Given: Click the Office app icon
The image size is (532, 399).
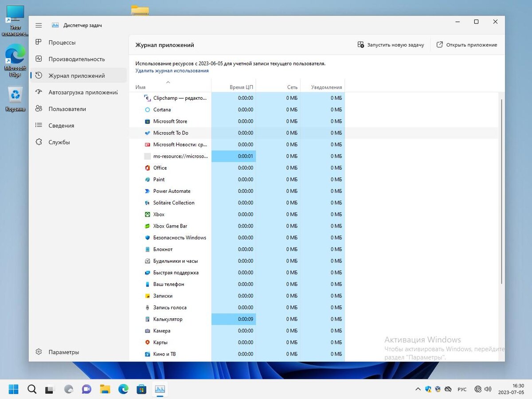Looking at the screenshot, I should [x=148, y=168].
